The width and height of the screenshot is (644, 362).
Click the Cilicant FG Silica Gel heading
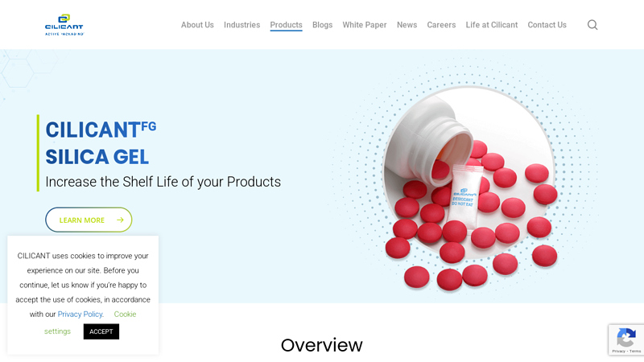pyautogui.click(x=101, y=143)
